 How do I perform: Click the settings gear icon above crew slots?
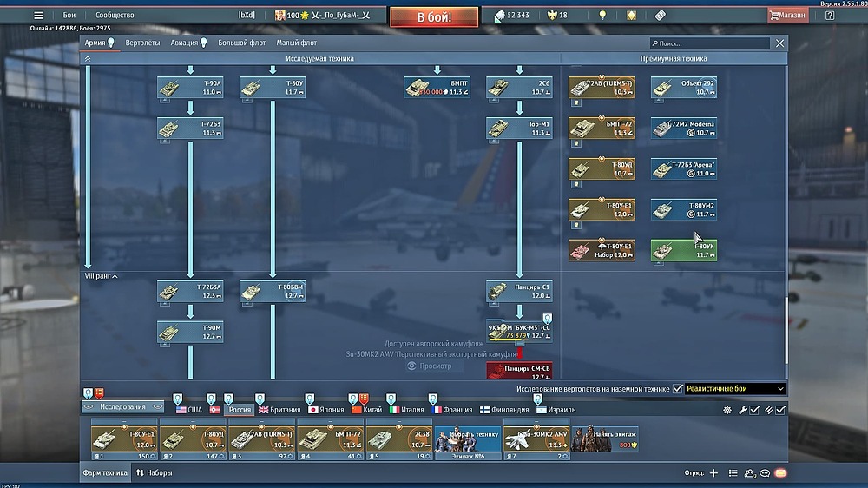tap(727, 410)
